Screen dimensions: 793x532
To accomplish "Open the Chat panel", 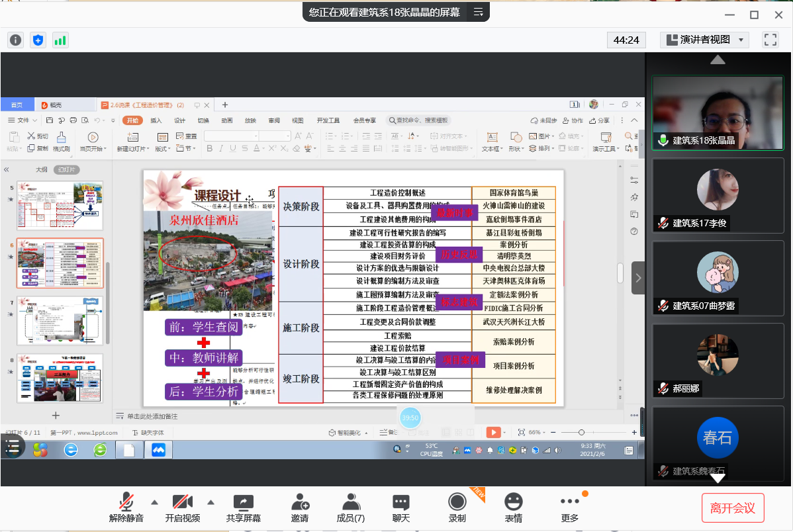I will click(x=400, y=507).
